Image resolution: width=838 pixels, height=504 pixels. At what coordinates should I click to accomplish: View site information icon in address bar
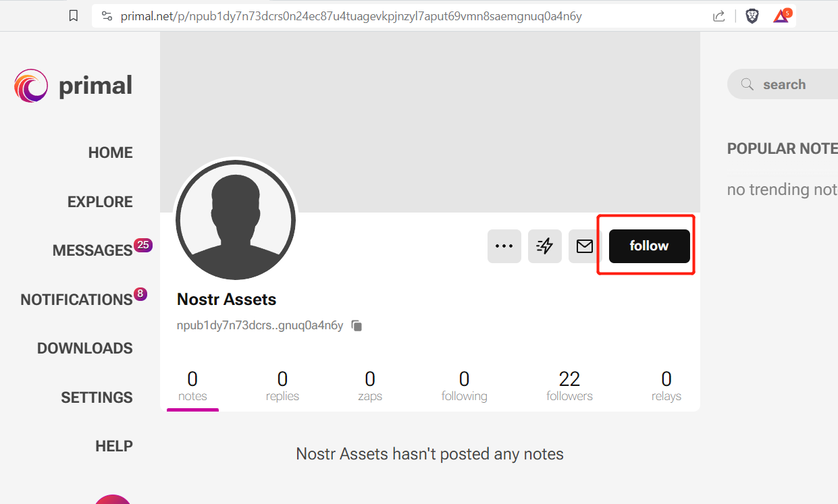(106, 16)
